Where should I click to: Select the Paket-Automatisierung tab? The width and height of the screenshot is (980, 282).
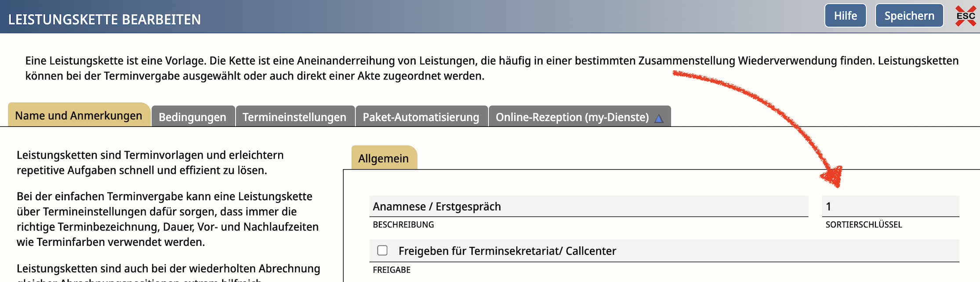pyautogui.click(x=421, y=116)
